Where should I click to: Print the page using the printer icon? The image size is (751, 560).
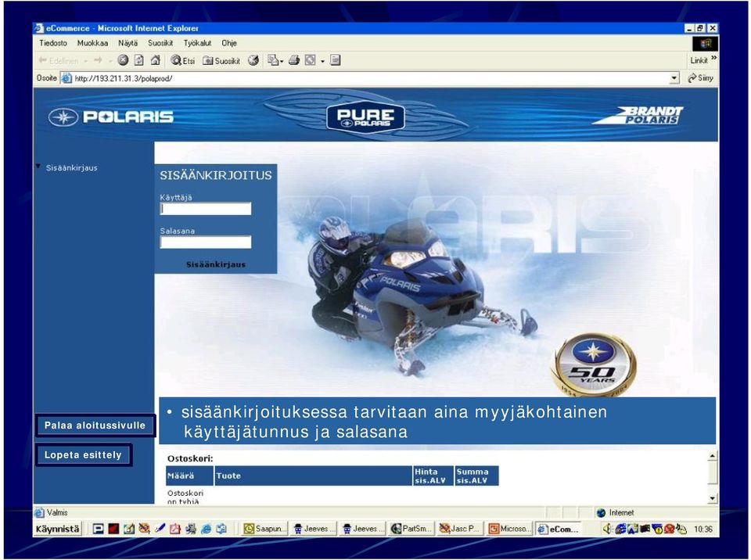point(294,60)
